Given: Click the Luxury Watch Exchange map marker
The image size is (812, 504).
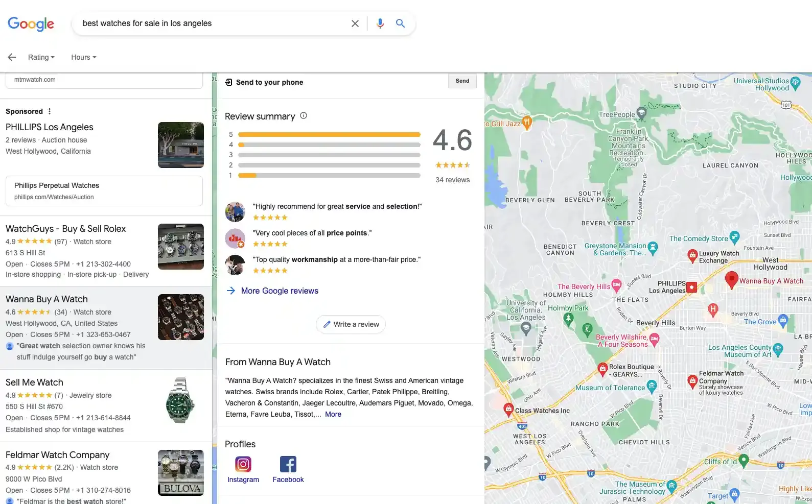Looking at the screenshot, I should point(692,255).
